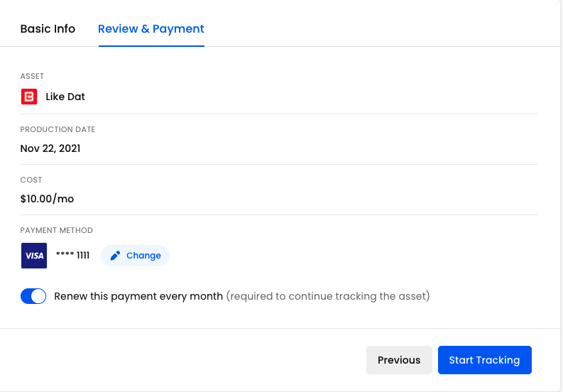
Task: Click the Start Tracking button
Action: point(484,360)
